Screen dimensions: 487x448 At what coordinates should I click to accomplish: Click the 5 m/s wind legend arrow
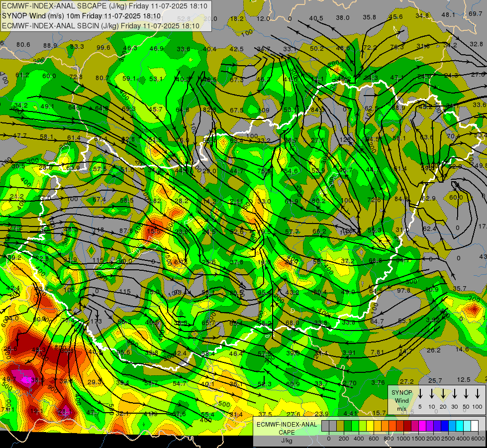tap(420, 393)
